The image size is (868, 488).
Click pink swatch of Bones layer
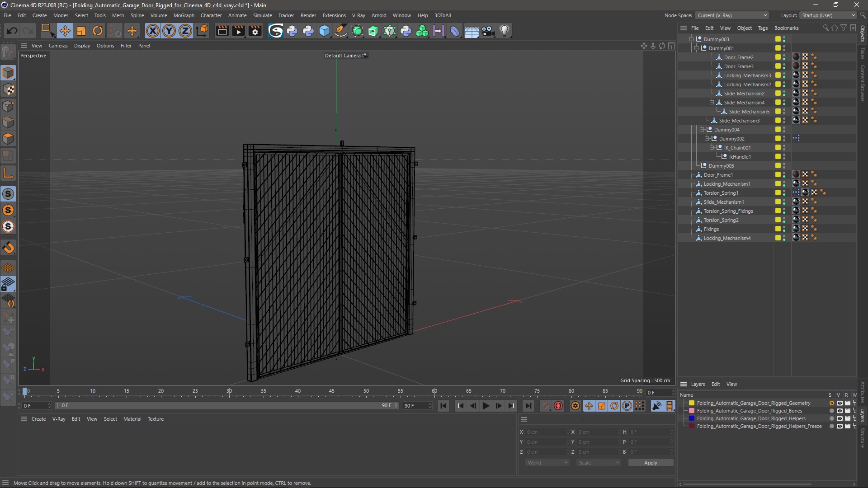pos(691,411)
